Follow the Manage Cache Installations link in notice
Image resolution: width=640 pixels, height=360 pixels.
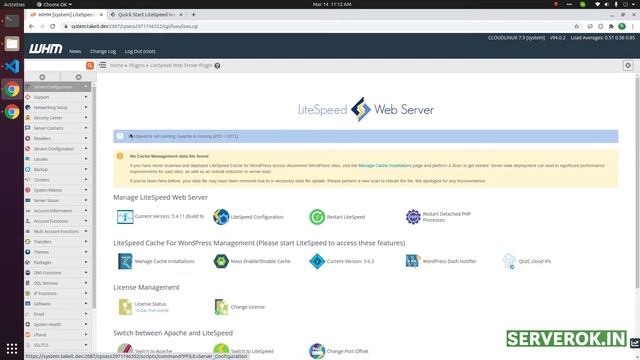coord(385,166)
